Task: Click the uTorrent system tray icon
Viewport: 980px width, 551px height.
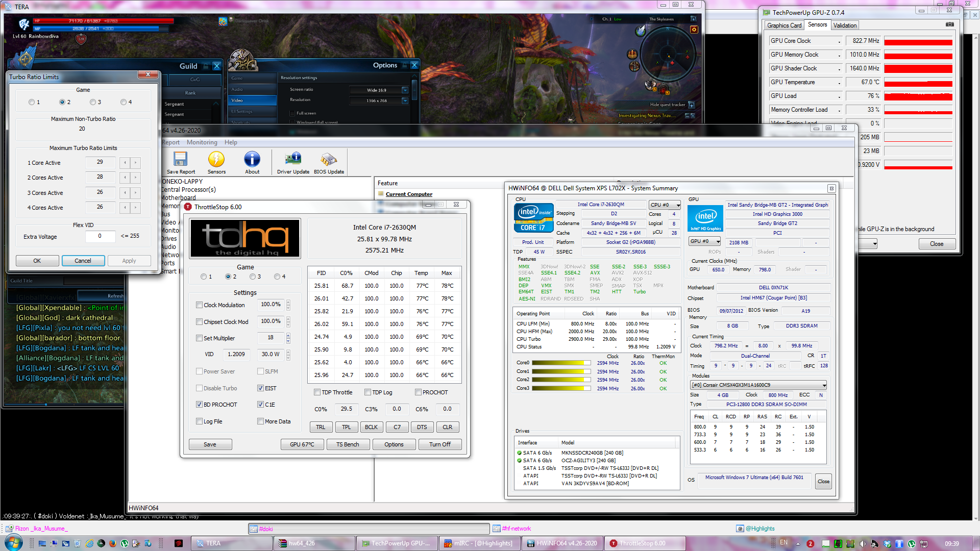Action: point(912,543)
